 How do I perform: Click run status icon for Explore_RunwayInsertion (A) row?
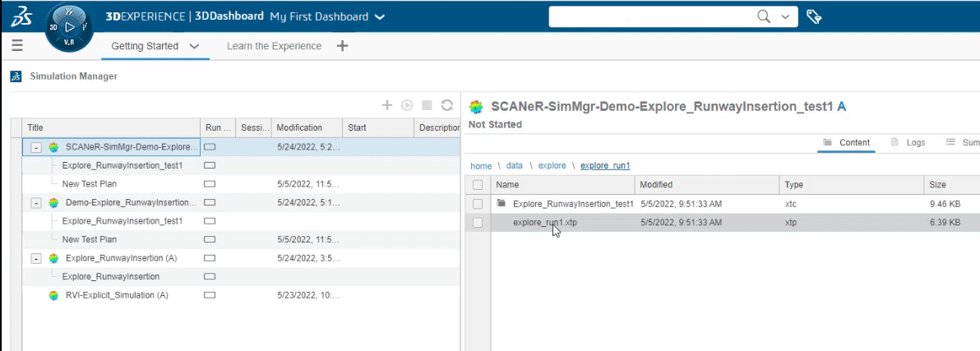[210, 258]
